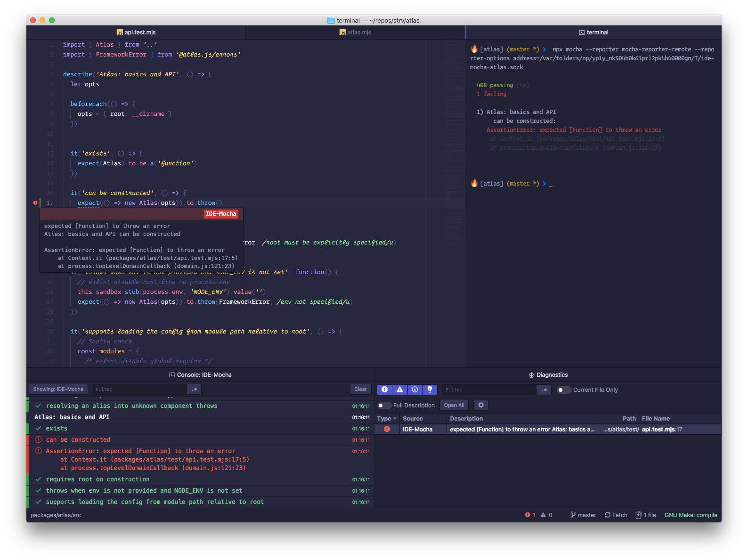Toggle the info filter in Diagnostics
Screen dimensions: 748x560
pyautogui.click(x=415, y=390)
